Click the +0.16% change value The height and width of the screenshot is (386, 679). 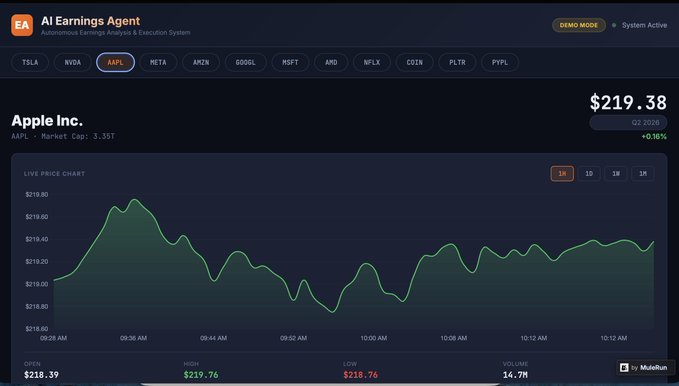654,136
